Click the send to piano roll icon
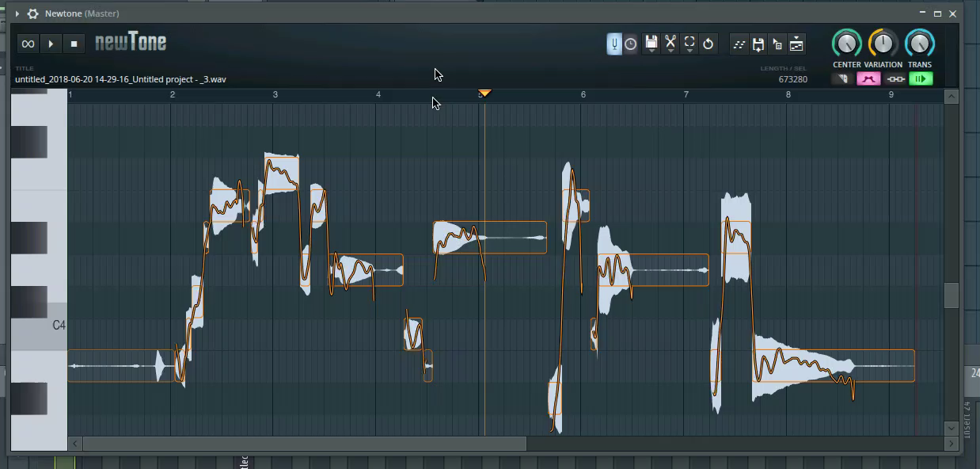 pos(796,44)
